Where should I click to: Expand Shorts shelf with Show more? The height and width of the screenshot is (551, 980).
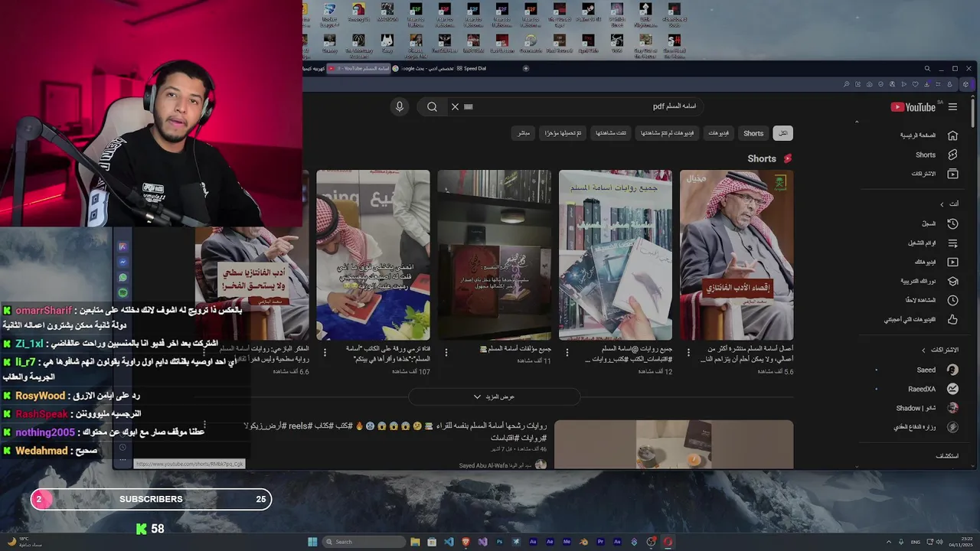pyautogui.click(x=494, y=397)
